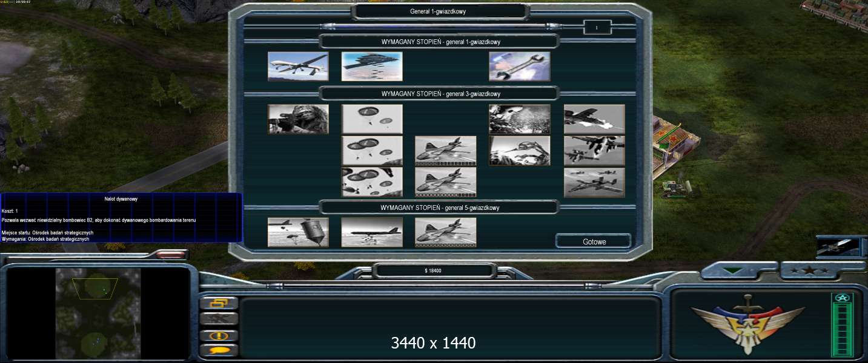Collapse control bar with green arrow
Screen dimensions: 868x363
pyautogui.click(x=734, y=271)
